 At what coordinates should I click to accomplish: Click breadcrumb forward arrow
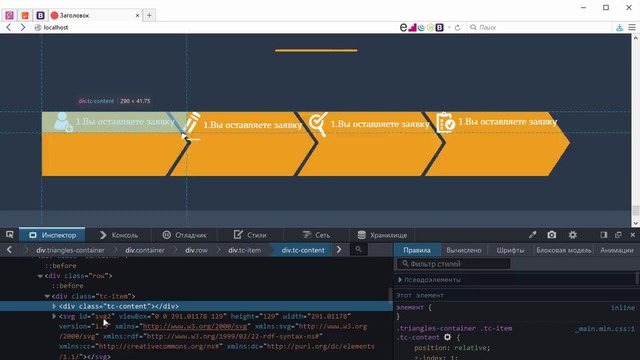pyautogui.click(x=339, y=250)
